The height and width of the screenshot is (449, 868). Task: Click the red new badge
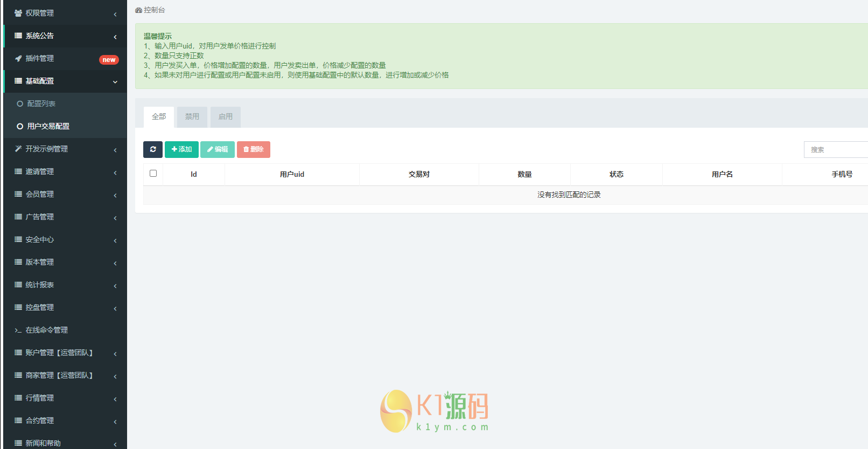[x=109, y=60]
